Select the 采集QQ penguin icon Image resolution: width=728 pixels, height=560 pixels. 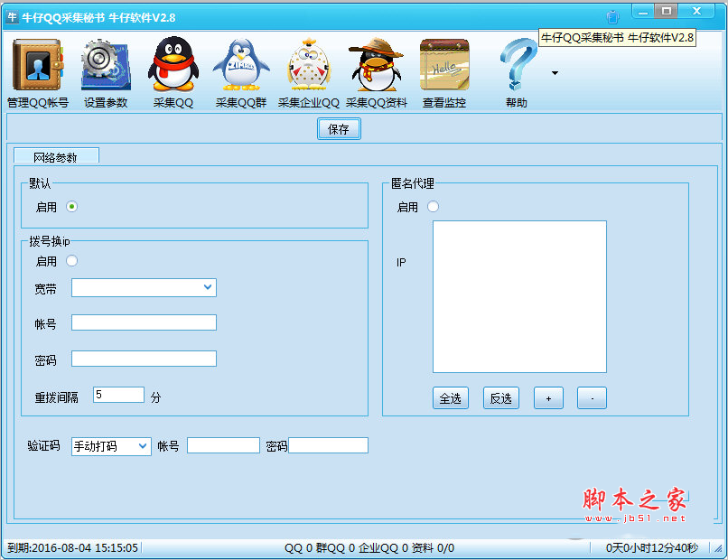pos(173,66)
